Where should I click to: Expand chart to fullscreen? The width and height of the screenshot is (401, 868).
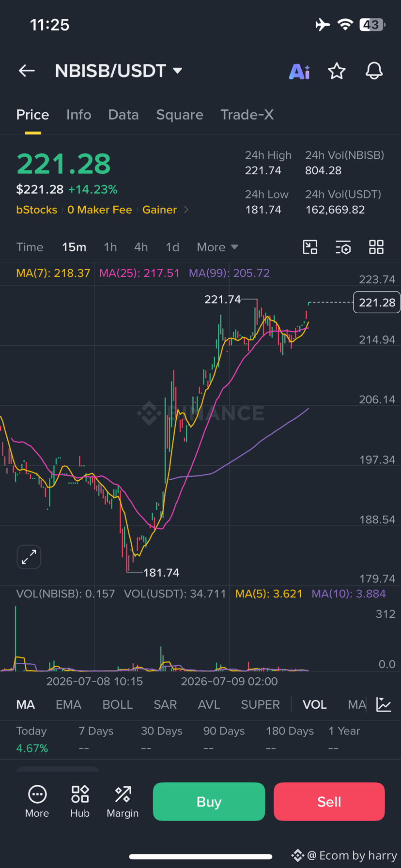tap(29, 557)
